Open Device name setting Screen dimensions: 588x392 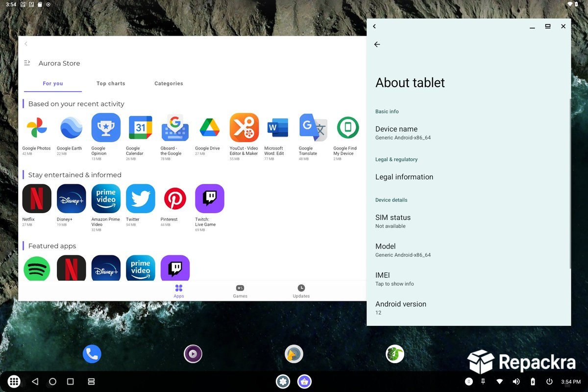click(x=468, y=133)
